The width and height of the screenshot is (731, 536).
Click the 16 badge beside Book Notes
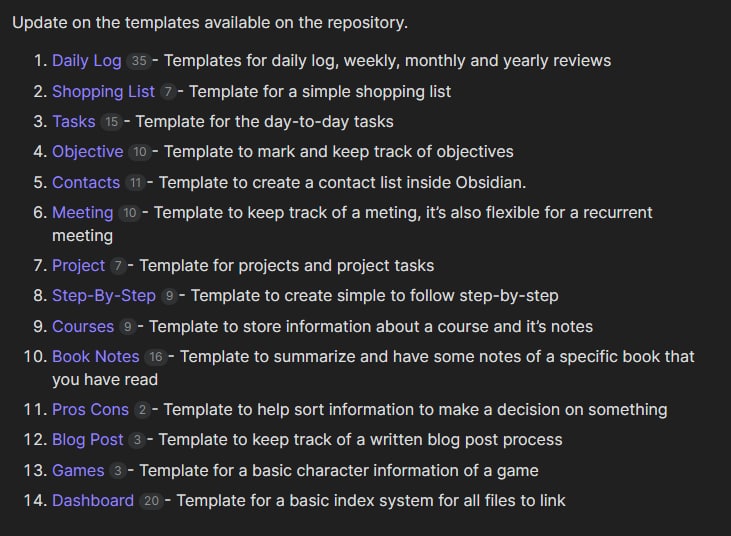click(x=155, y=358)
